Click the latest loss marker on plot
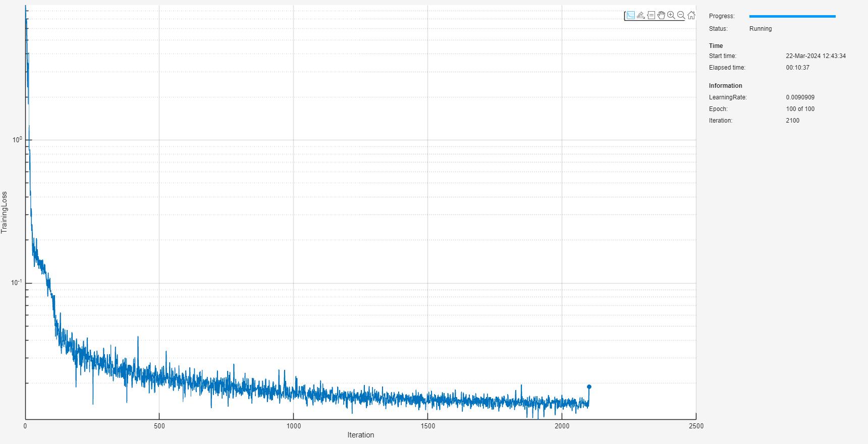Image resolution: width=868 pixels, height=444 pixels. coord(589,387)
